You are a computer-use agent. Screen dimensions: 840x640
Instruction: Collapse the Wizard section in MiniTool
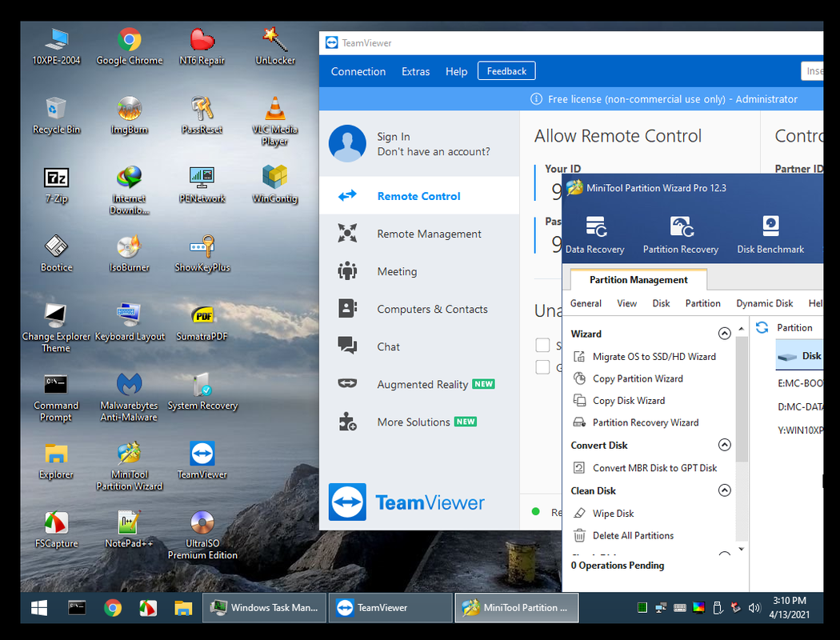[724, 334]
